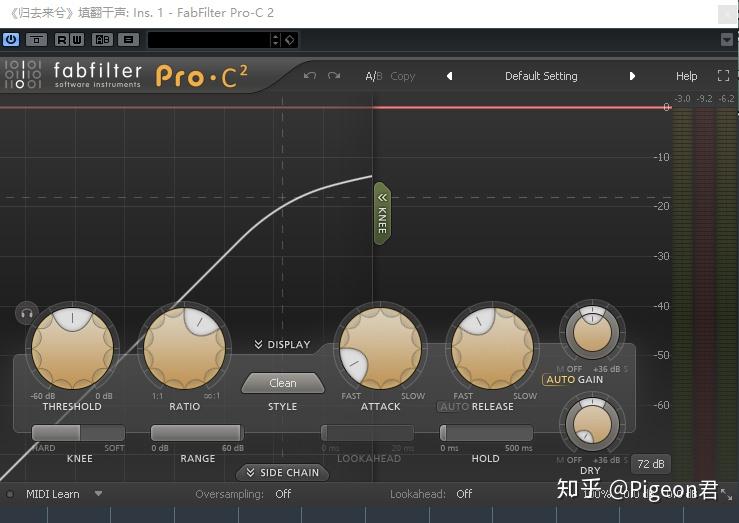This screenshot has height=523, width=739.
Task: Undo the last change
Action: (x=310, y=75)
